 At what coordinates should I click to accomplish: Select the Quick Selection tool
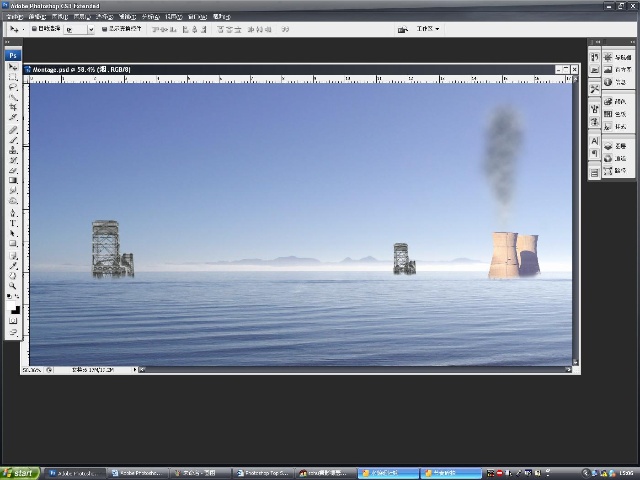pos(13,97)
